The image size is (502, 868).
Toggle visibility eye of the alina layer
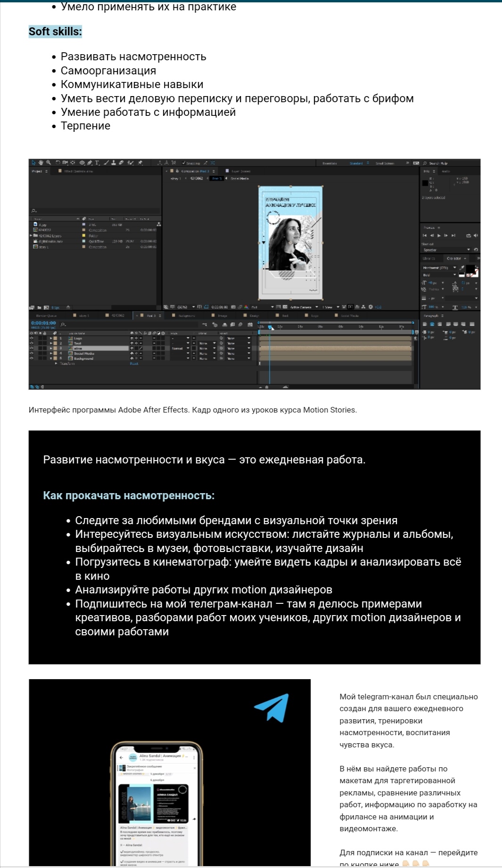pyautogui.click(x=32, y=349)
